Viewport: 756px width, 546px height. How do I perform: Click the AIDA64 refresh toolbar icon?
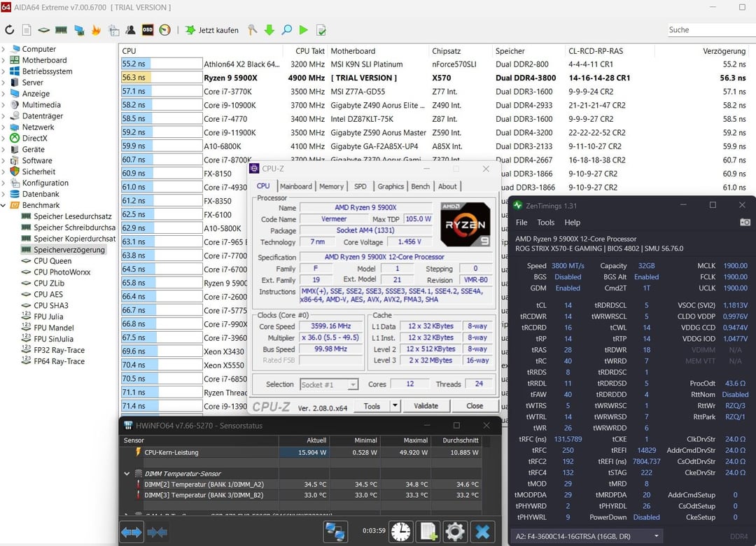(10, 30)
